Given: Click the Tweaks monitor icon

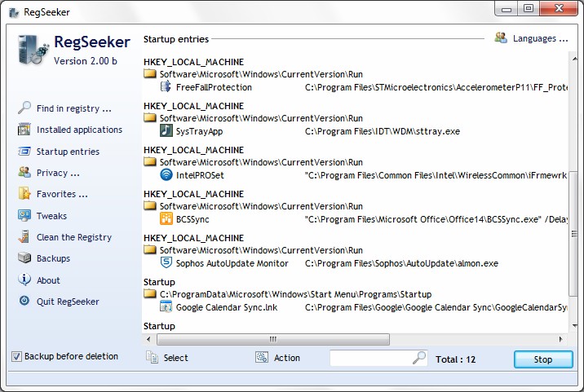Looking at the screenshot, I should coord(24,215).
